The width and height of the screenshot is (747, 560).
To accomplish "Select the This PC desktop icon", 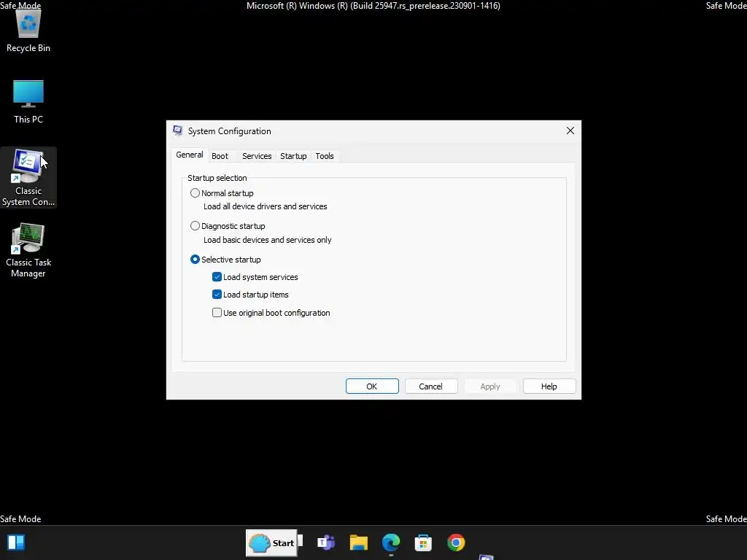I will point(28,102).
